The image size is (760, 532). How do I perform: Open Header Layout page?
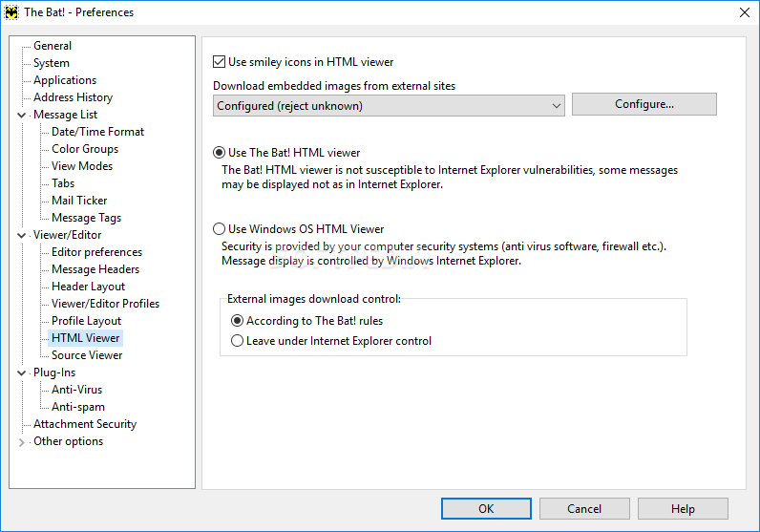coord(88,287)
